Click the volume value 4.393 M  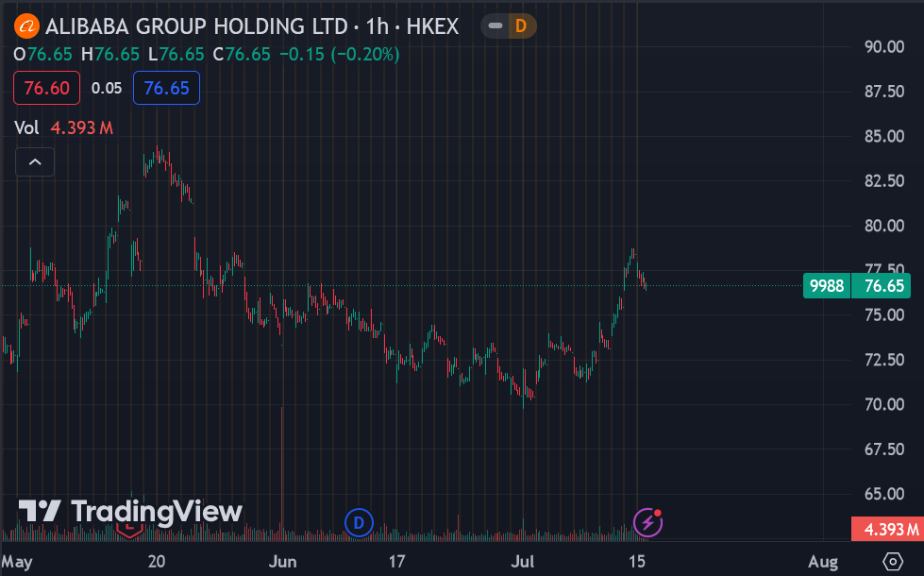point(81,127)
